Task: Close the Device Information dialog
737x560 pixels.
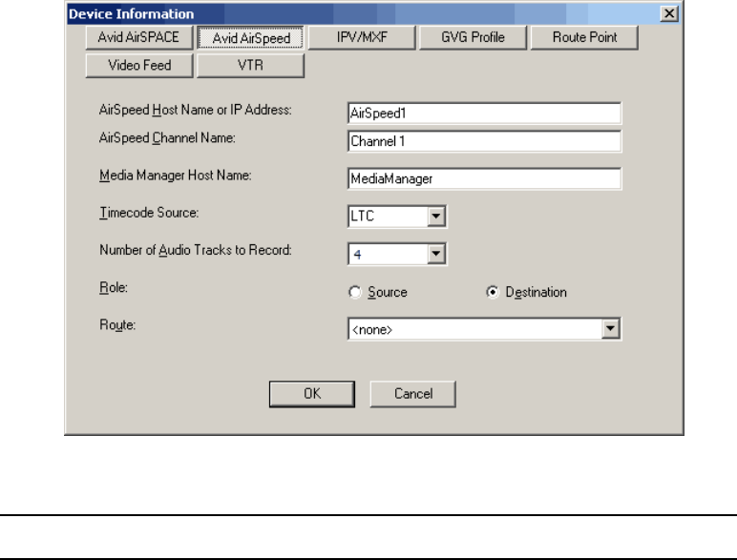Action: point(669,13)
